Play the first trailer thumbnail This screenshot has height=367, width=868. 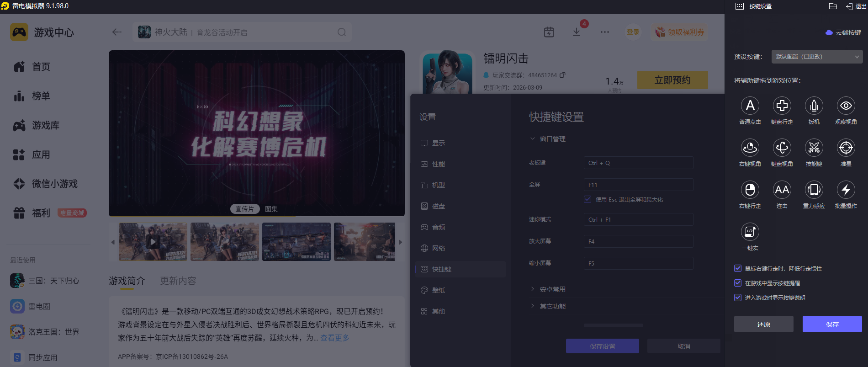tap(153, 242)
